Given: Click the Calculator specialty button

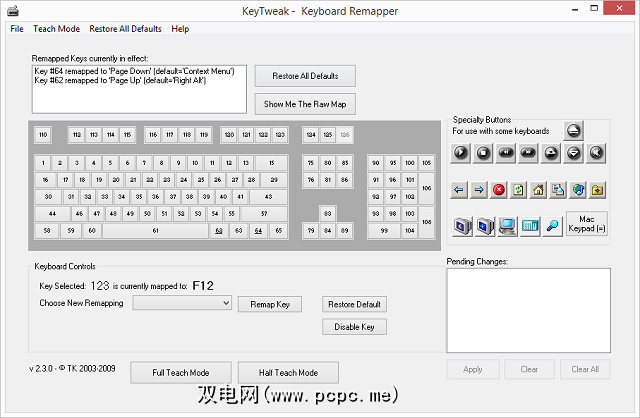Looking at the screenshot, I should (530, 225).
